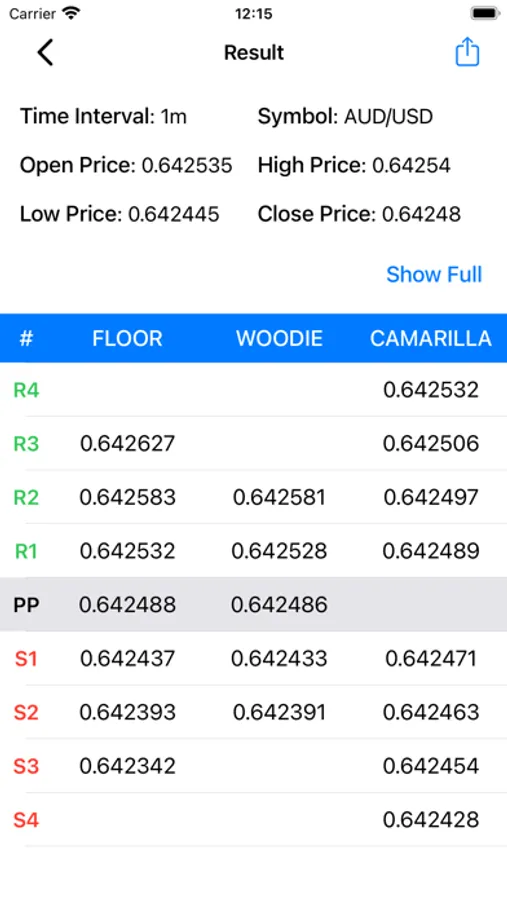Tap Camarilla S2 value 0.642463
The width and height of the screenshot is (507, 900).
coord(431,712)
